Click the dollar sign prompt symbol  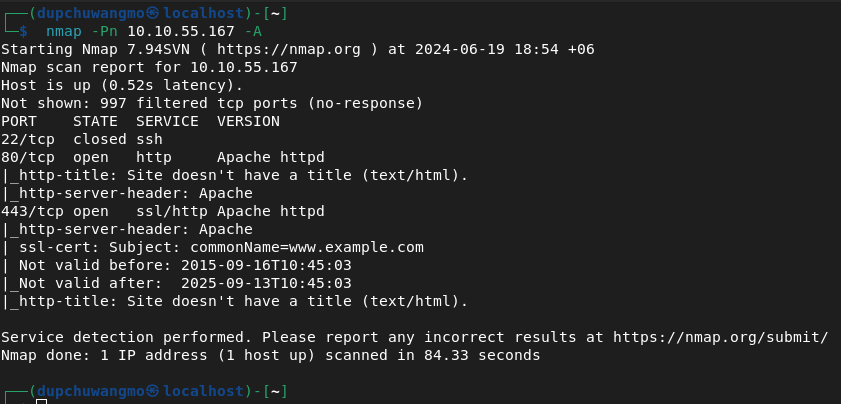[23, 32]
